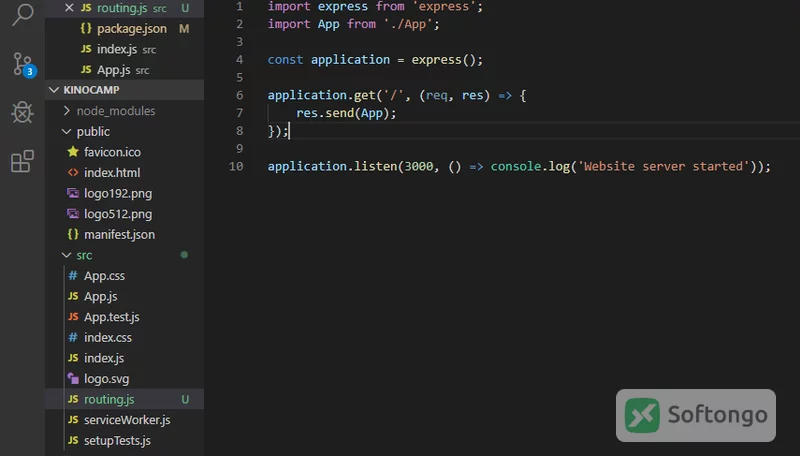Click the image icon beside logo192.png

tap(73, 193)
